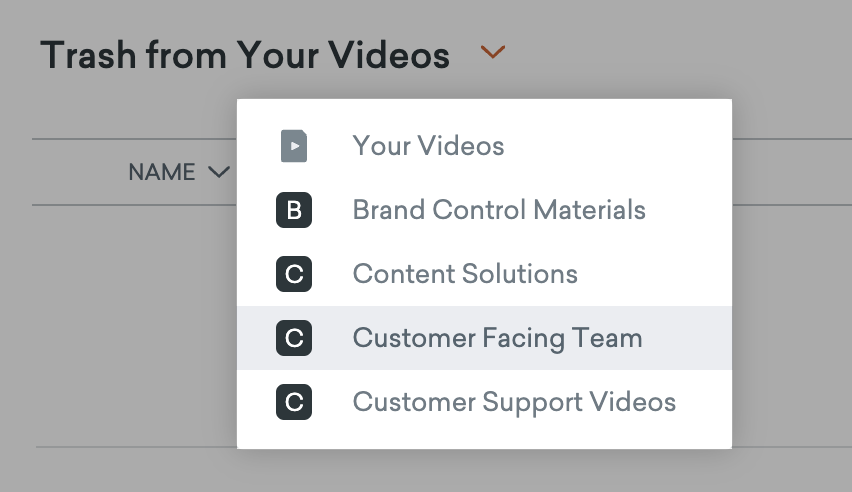Click the Trash from Your Videos heading

pyautogui.click(x=245, y=55)
